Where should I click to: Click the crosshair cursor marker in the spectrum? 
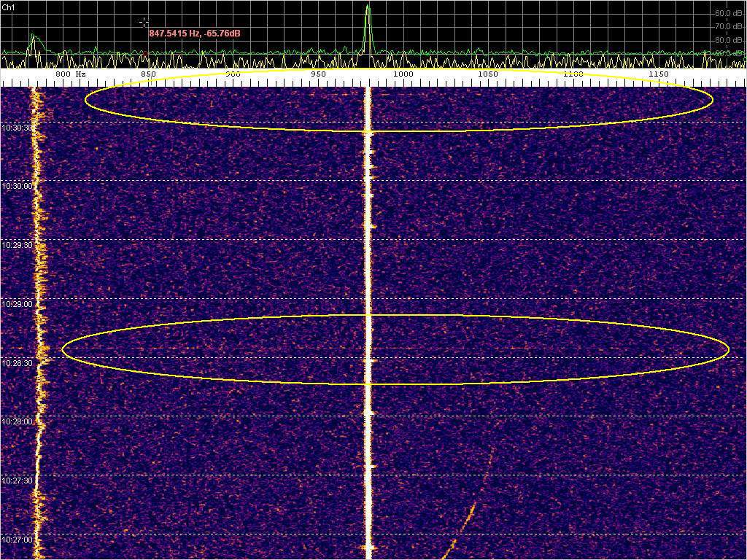coord(144,22)
